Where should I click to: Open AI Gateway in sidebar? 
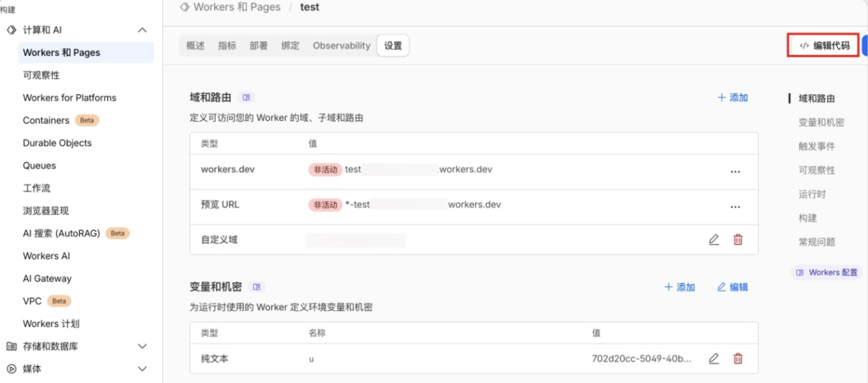coord(47,279)
